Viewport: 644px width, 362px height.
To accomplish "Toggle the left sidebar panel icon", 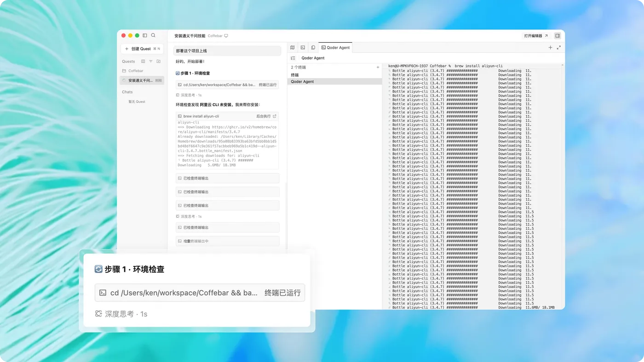I will point(145,35).
